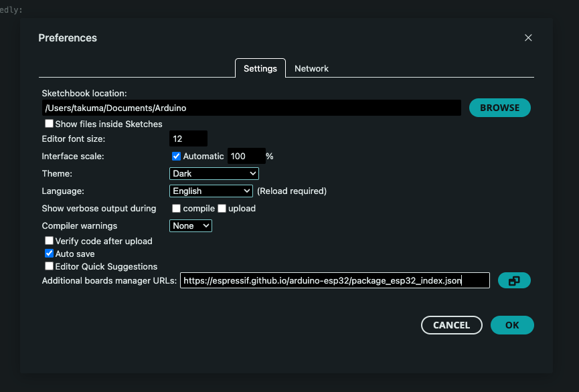Enable verbose output during compile
Image resolution: width=579 pixels, height=392 pixels.
(x=176, y=209)
